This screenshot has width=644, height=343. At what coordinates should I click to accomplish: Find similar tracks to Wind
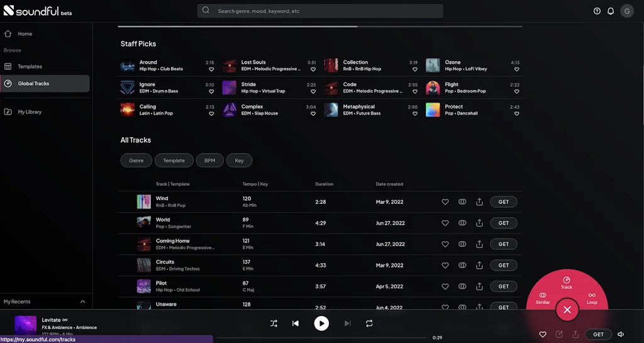[462, 201]
